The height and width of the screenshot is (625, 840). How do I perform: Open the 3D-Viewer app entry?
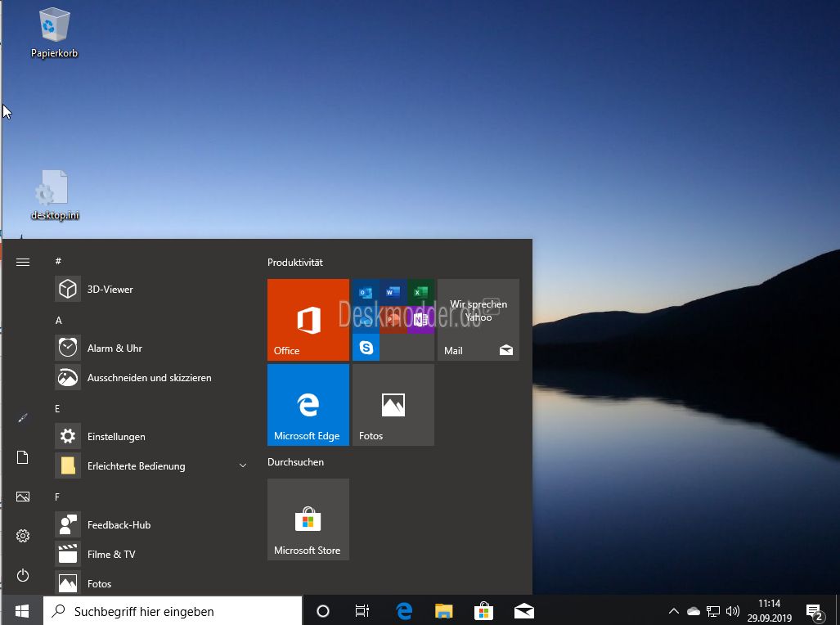pos(150,289)
